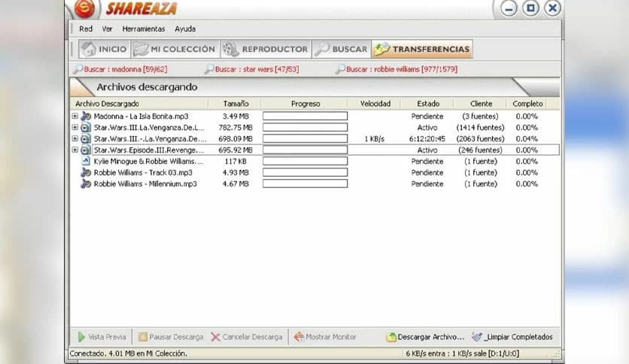Viewport: 629px width, 364px height.
Task: Switch to the Reproductor tab
Action: coord(266,49)
